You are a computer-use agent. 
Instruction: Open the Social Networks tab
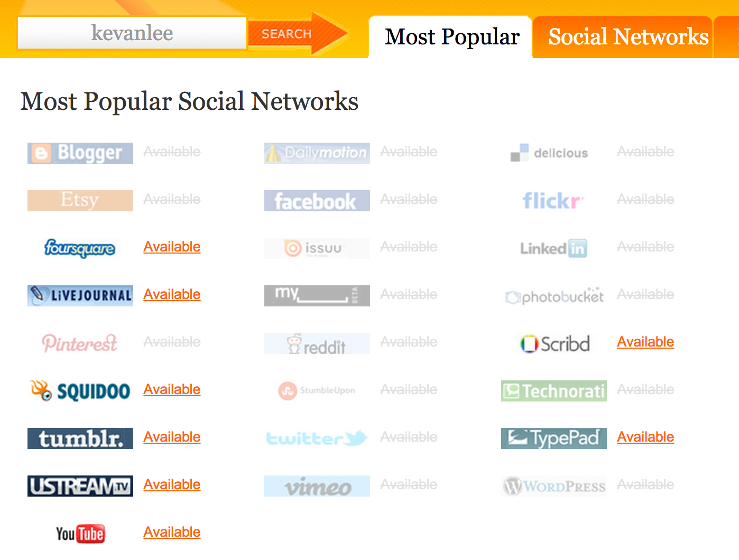point(628,37)
